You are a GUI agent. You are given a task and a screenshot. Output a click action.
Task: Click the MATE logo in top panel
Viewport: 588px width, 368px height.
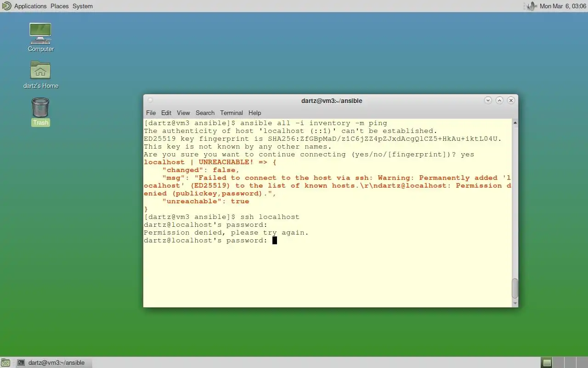tap(6, 6)
